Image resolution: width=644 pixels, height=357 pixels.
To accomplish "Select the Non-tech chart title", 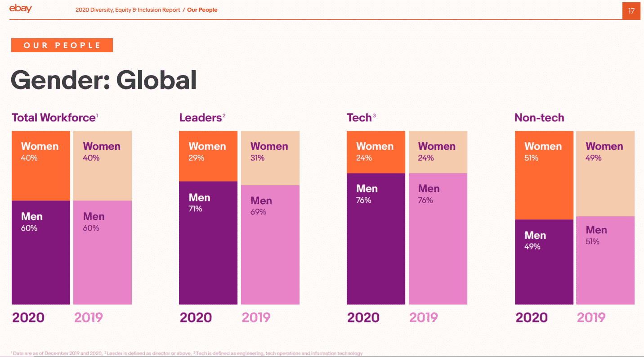I will [539, 118].
